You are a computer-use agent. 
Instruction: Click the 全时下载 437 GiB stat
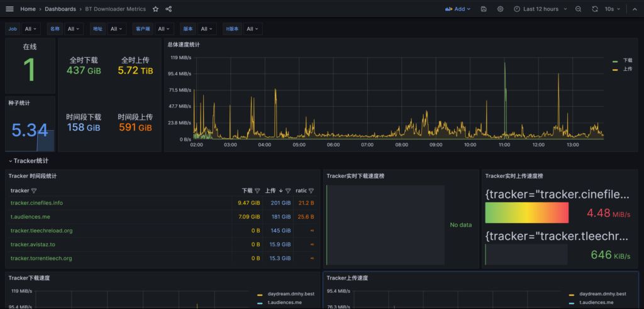(84, 66)
